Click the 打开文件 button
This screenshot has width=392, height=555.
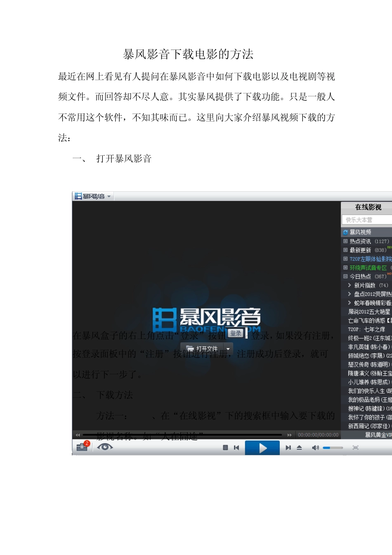[202, 349]
